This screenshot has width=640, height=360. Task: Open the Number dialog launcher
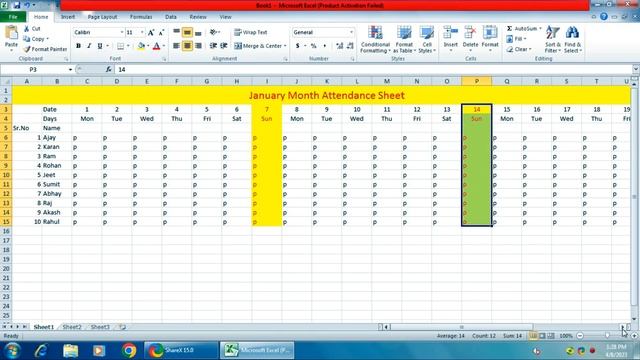pos(352,59)
